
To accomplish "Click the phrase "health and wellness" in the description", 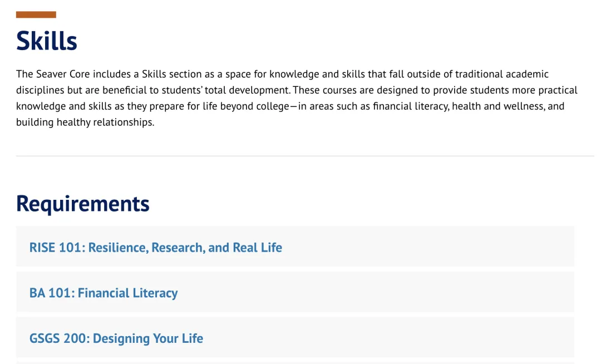I will [x=498, y=106].
